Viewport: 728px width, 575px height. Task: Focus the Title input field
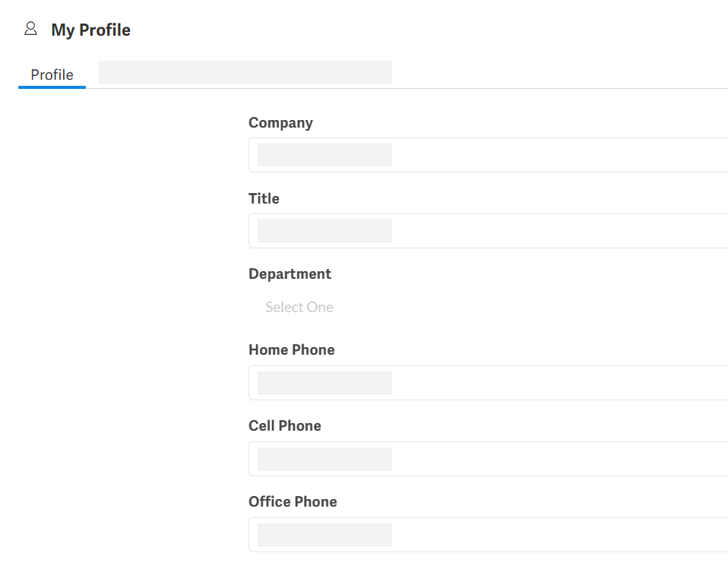pyautogui.click(x=488, y=231)
